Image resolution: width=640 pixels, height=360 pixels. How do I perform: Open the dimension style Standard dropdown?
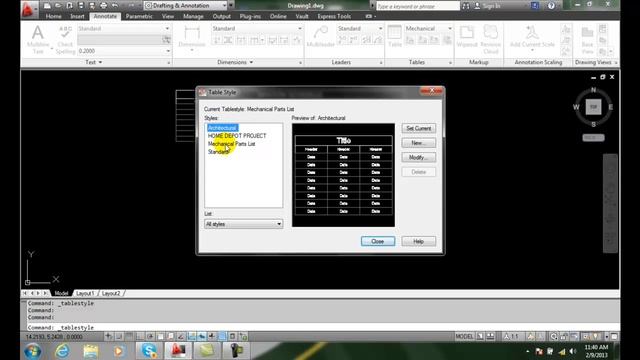[257, 29]
